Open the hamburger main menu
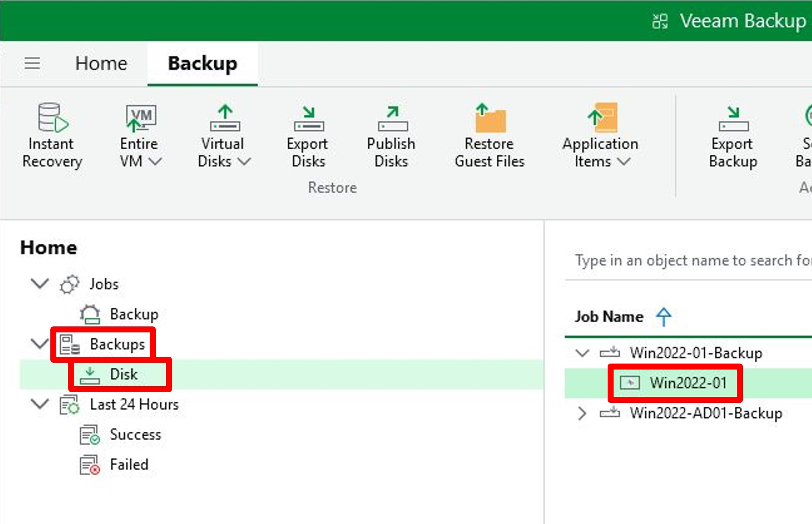The height and width of the screenshot is (524, 812). coord(32,64)
